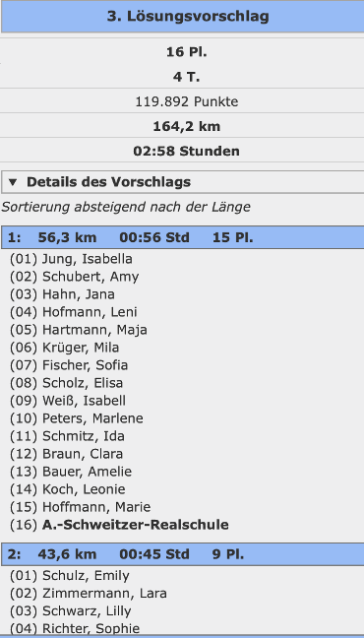Select stop Koch, Leonie

click(68, 489)
